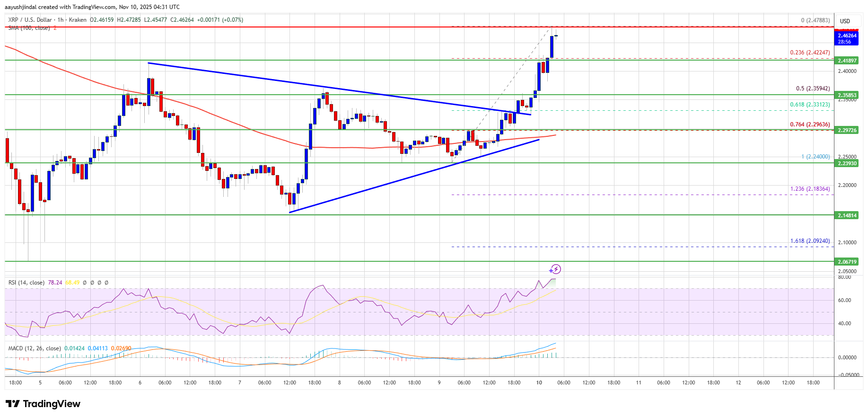Click the green 2.29726 price axis label
This screenshot has width=868, height=418.
847,130
